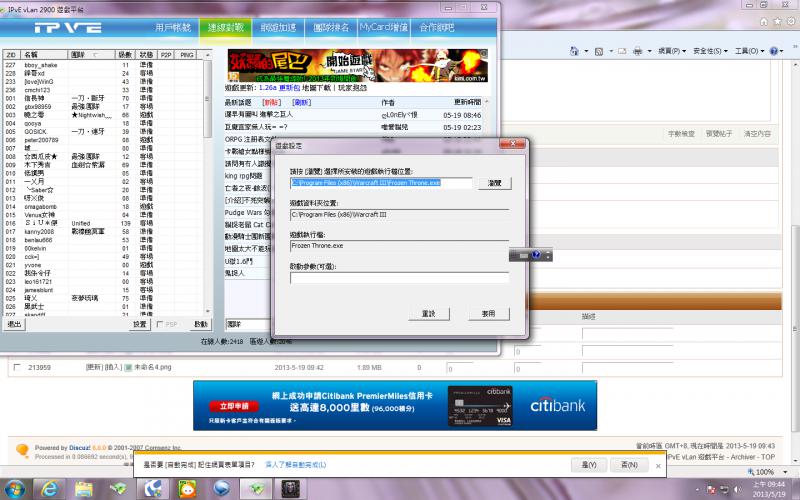800x500 pixels.
Task: Open the 合作網吧 tab
Action: pyautogui.click(x=436, y=28)
